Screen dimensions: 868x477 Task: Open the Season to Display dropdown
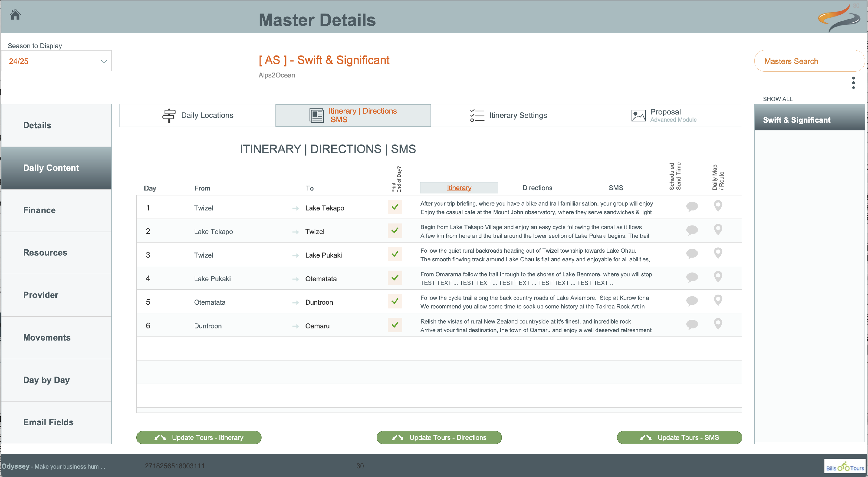56,61
